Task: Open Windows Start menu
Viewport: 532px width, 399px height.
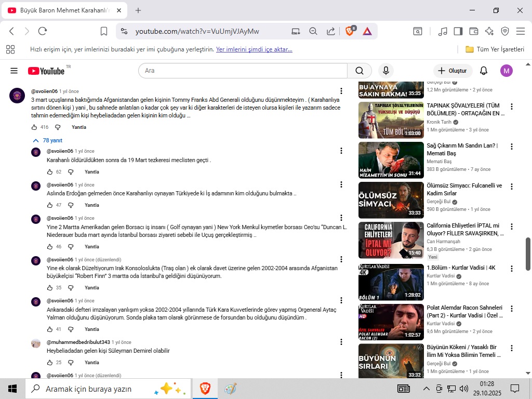Action: pos(12,389)
